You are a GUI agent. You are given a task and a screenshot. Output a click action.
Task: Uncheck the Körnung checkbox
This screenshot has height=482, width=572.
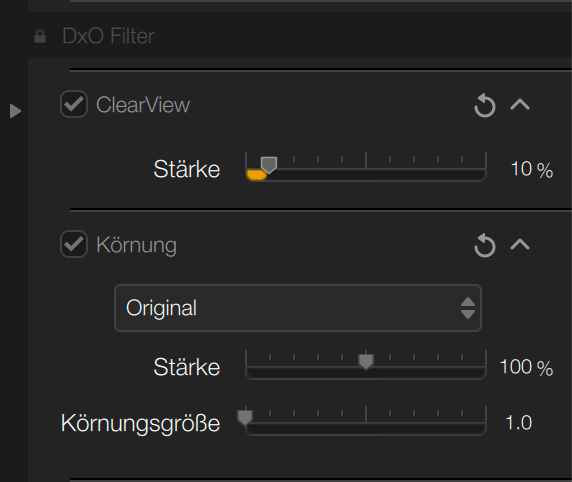pyautogui.click(x=74, y=244)
